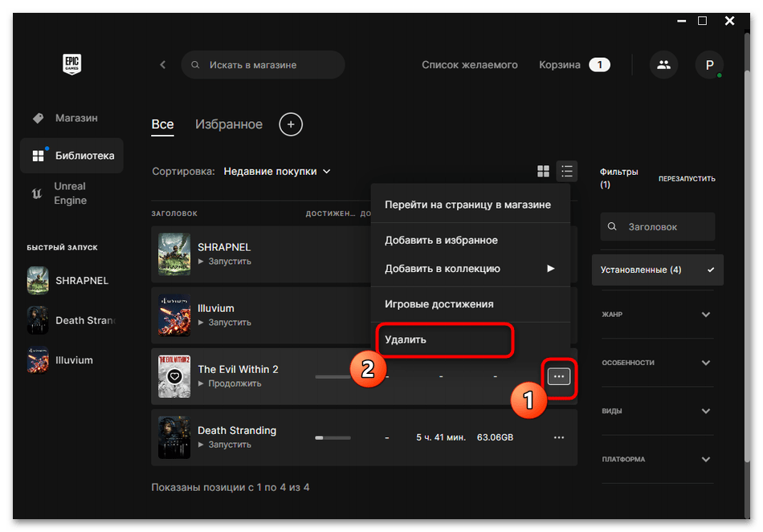
Task: Expand the ВИДЫ filter
Action: (x=658, y=411)
